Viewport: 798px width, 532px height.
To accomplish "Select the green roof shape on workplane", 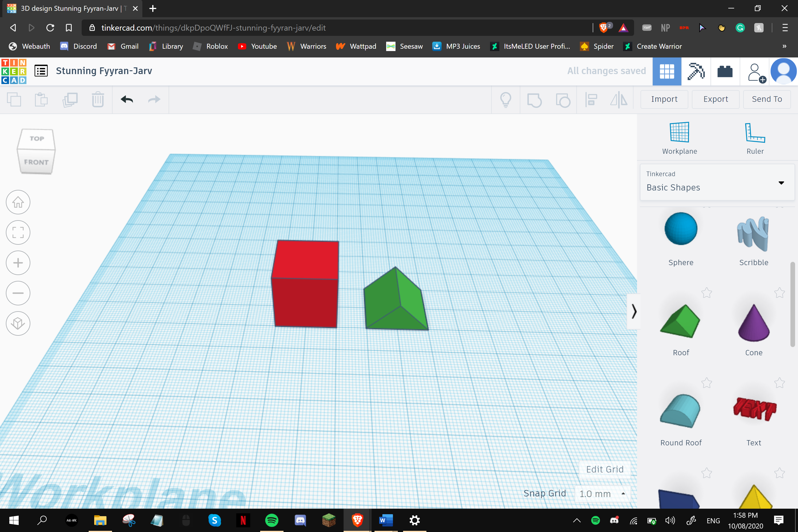I will click(x=395, y=299).
